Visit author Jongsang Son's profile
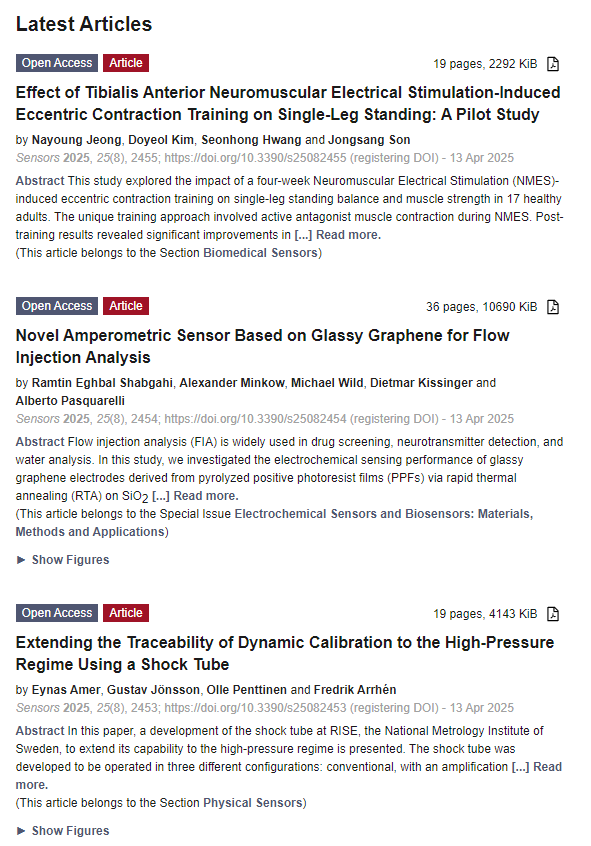 tap(369, 140)
